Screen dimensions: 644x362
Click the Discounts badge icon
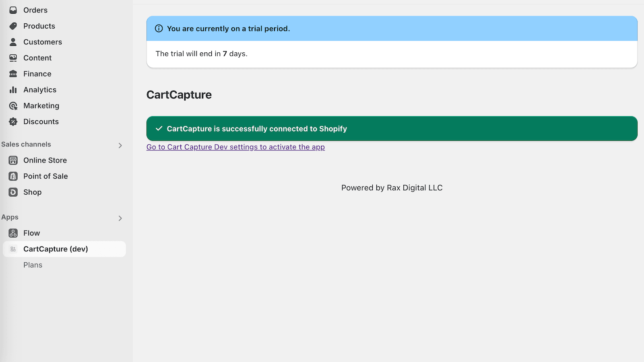[13, 121]
